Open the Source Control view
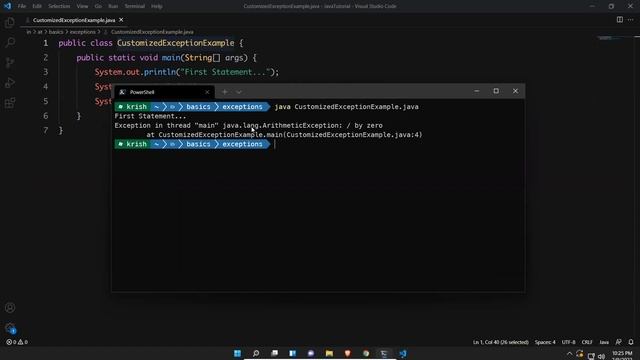 (10, 62)
